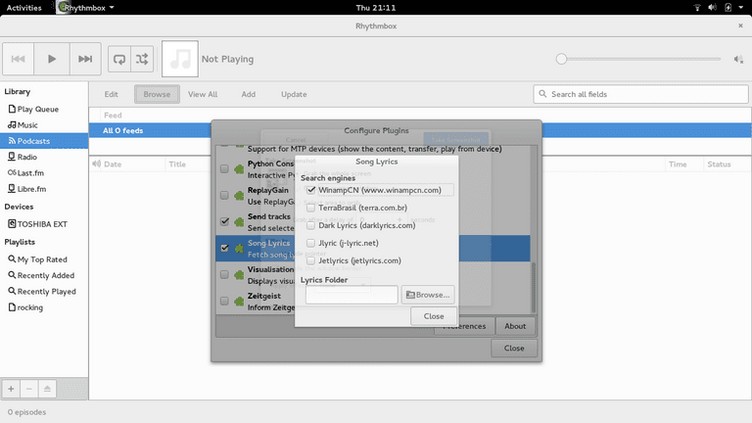This screenshot has width=752, height=423.
Task: Click the volume speaker icon in Rhythmbox
Action: (x=738, y=59)
